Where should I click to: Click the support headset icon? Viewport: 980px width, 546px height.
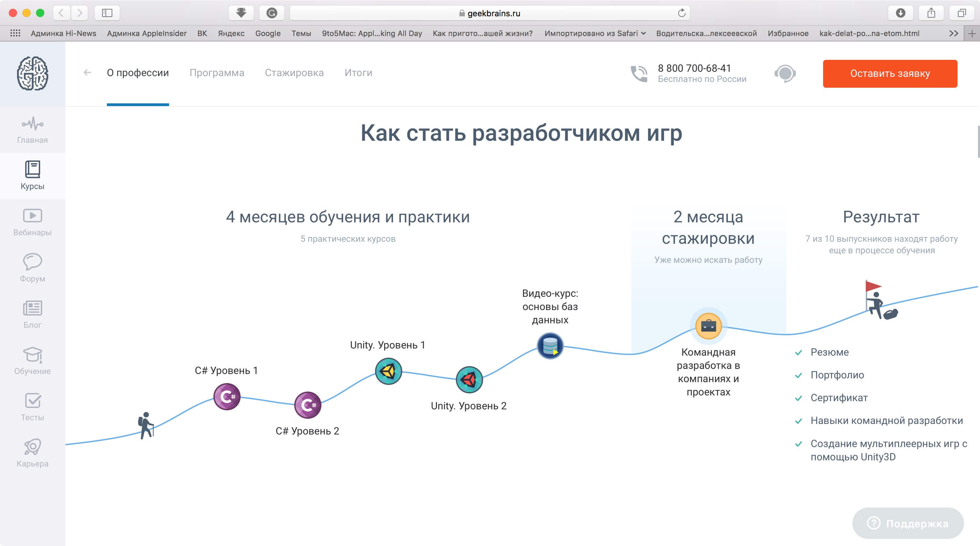point(785,73)
